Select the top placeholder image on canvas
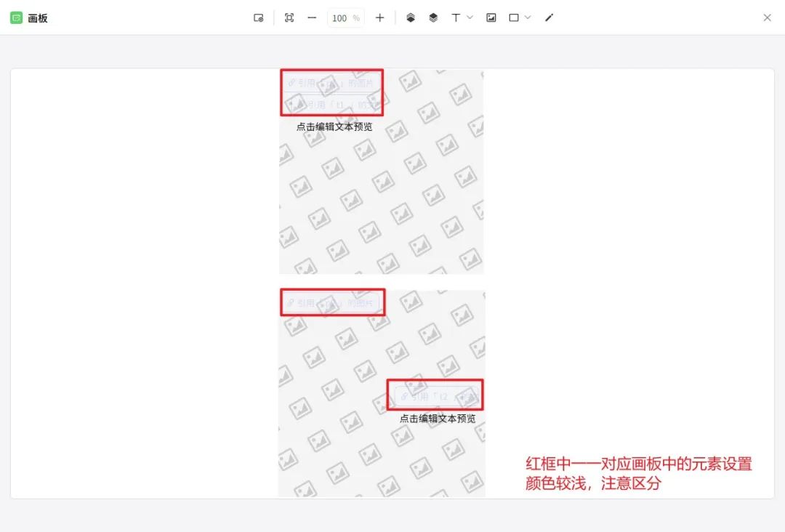This screenshot has width=785, height=532. [382, 172]
